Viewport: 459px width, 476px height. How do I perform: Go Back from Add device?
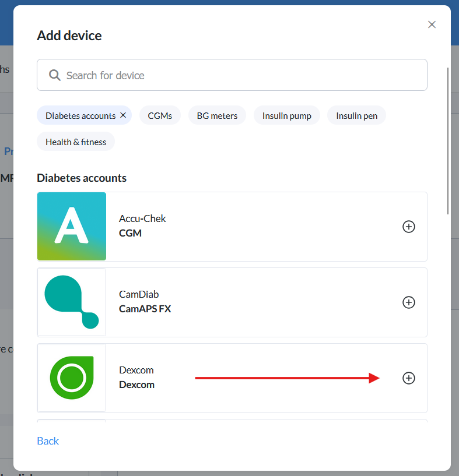pyautogui.click(x=48, y=441)
